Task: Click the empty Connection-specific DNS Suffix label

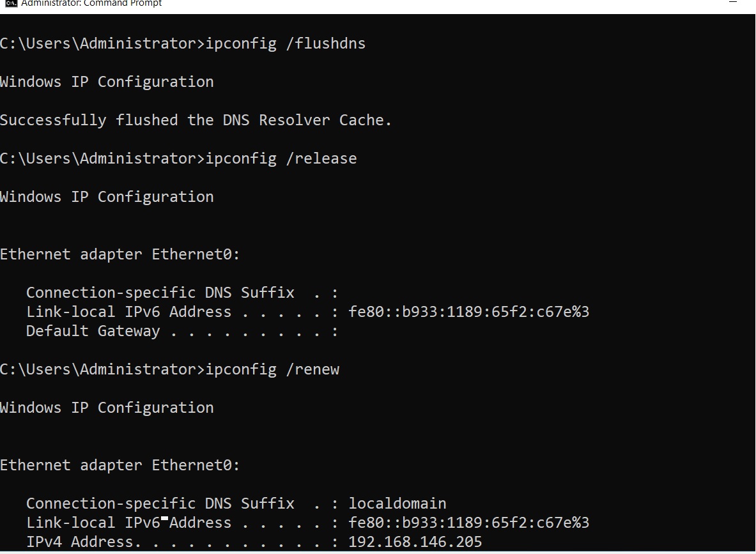Action: point(160,293)
